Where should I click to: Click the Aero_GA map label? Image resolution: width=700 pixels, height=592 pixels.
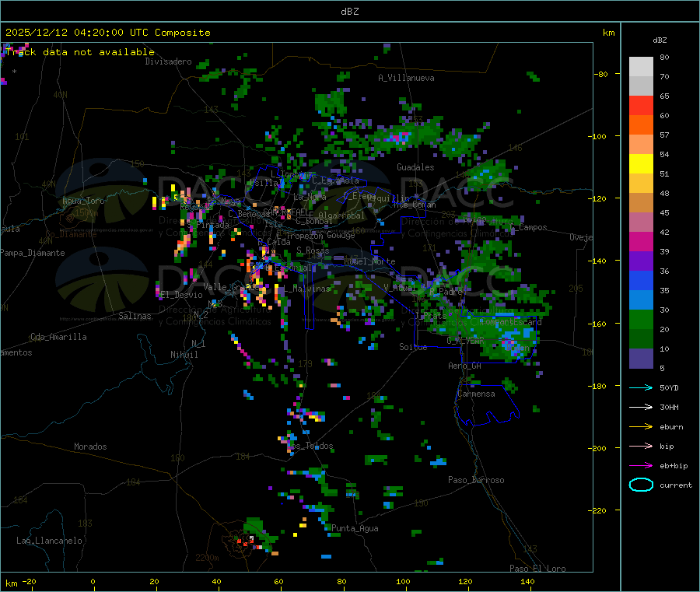464,366
